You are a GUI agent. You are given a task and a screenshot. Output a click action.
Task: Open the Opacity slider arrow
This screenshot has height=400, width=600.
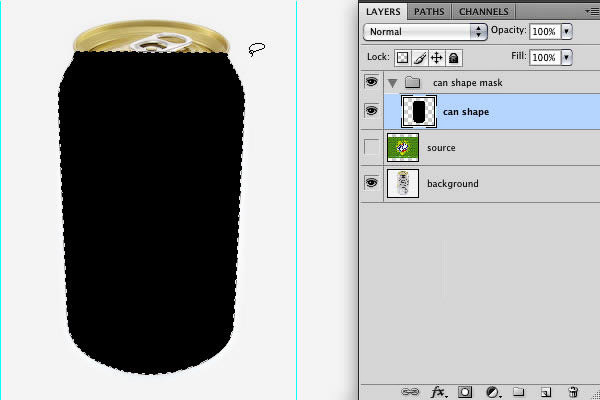(567, 31)
